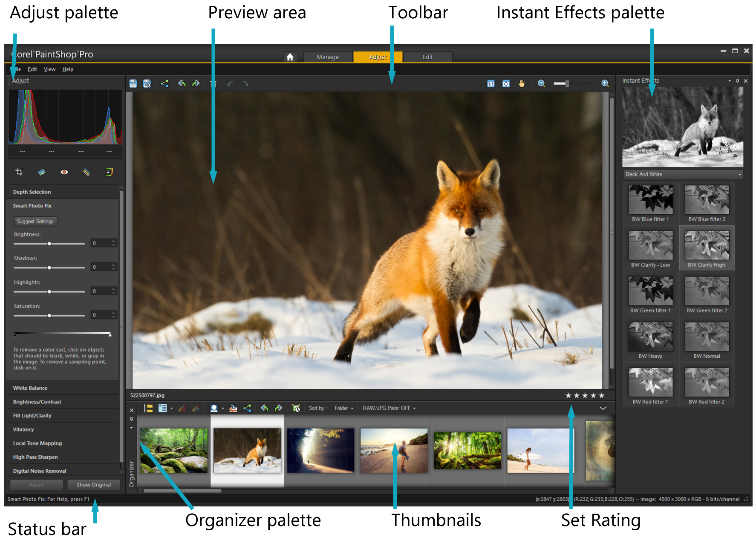Open the Black And White category dropdown
Image resolution: width=756 pixels, height=552 pixels.
click(x=683, y=174)
